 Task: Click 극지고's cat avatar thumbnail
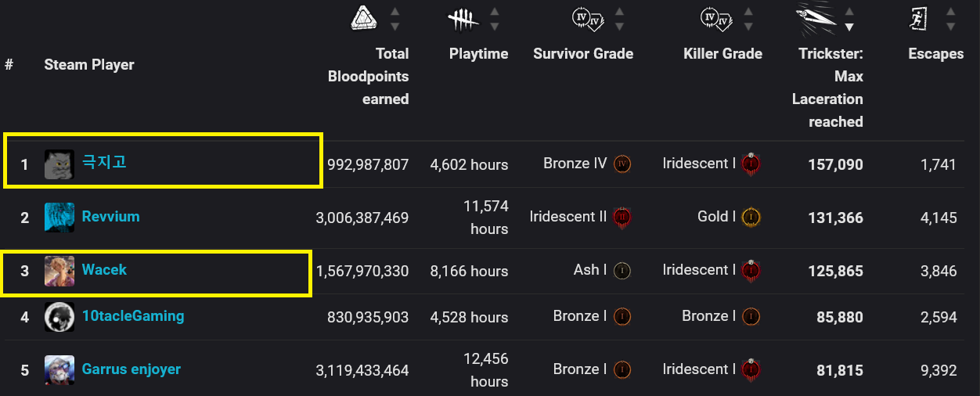[59, 164]
